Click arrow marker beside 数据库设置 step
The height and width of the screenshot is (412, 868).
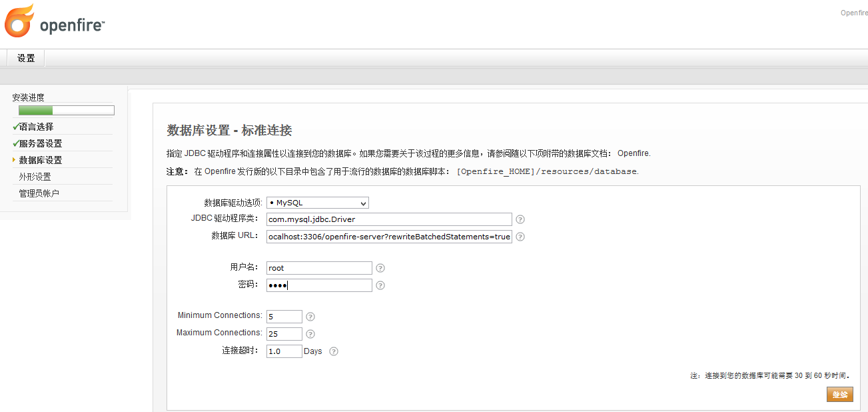tap(14, 160)
